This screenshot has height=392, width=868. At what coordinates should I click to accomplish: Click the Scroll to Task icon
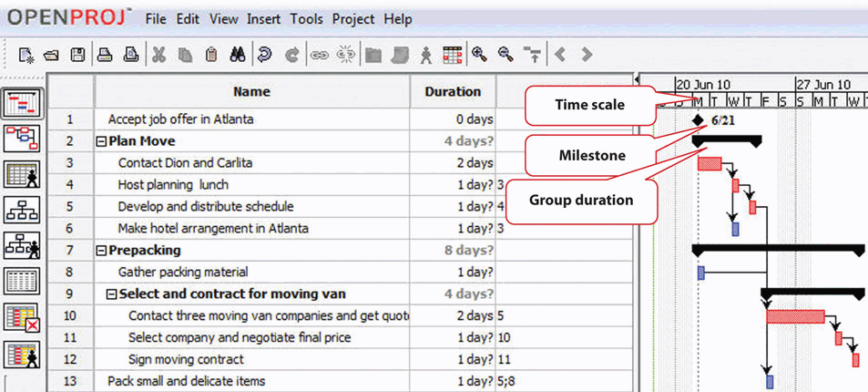[533, 55]
